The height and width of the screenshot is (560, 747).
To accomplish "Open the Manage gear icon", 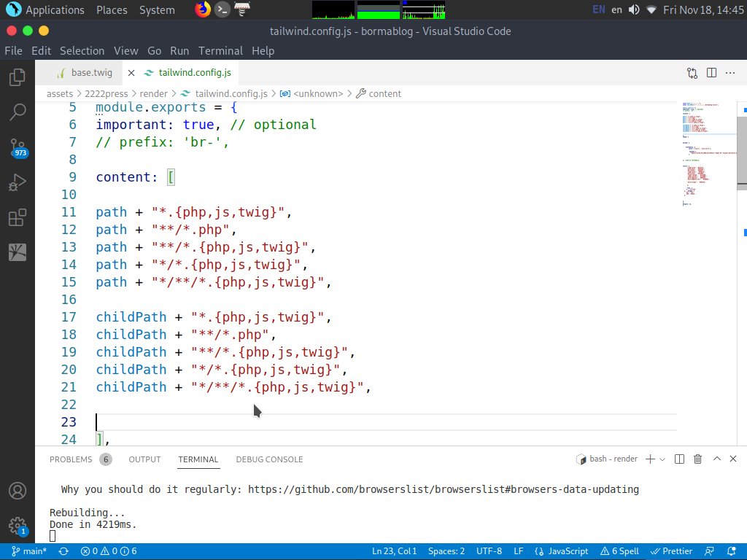I will click(x=18, y=526).
